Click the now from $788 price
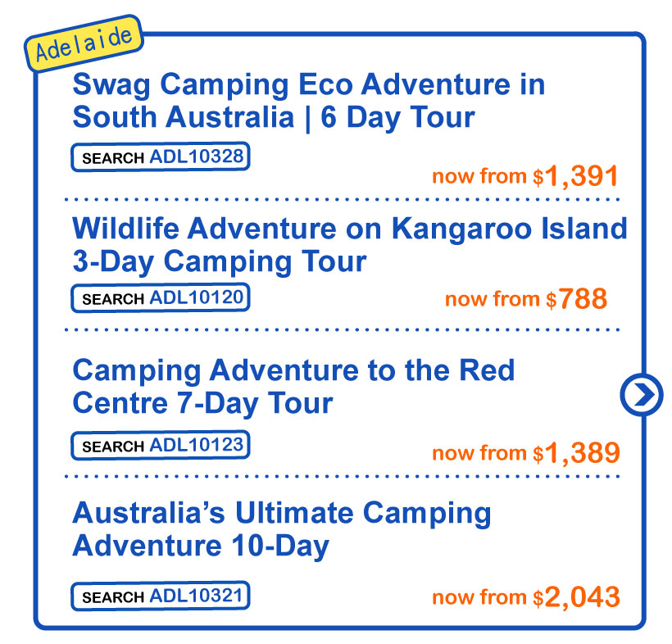The width and height of the screenshot is (672, 644). point(525,299)
